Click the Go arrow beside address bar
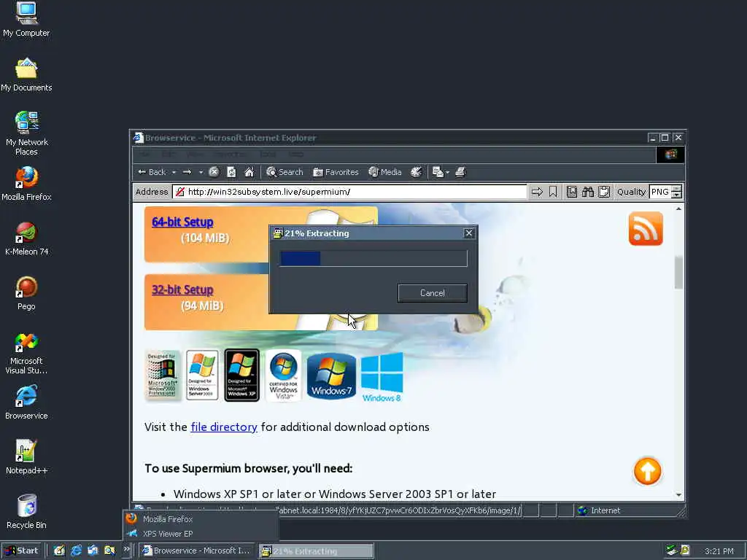This screenshot has height=560, width=747. coord(537,192)
